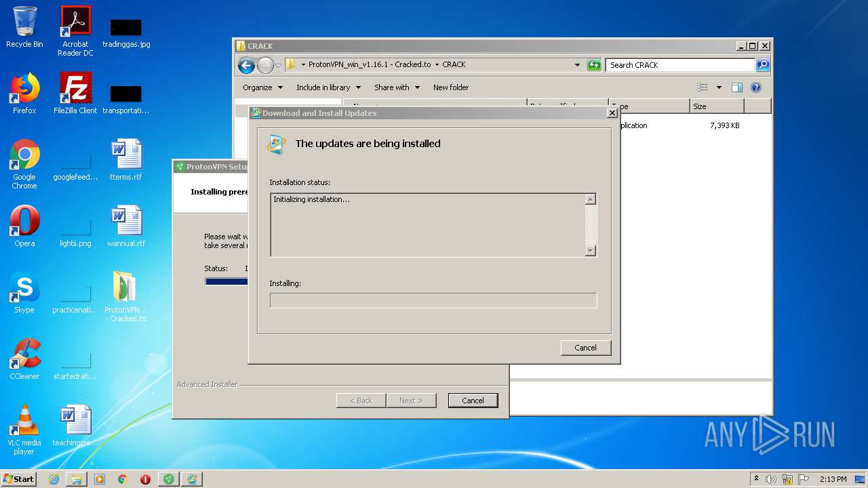
Task: Click the clock showing 2:13 PM
Action: [x=833, y=479]
